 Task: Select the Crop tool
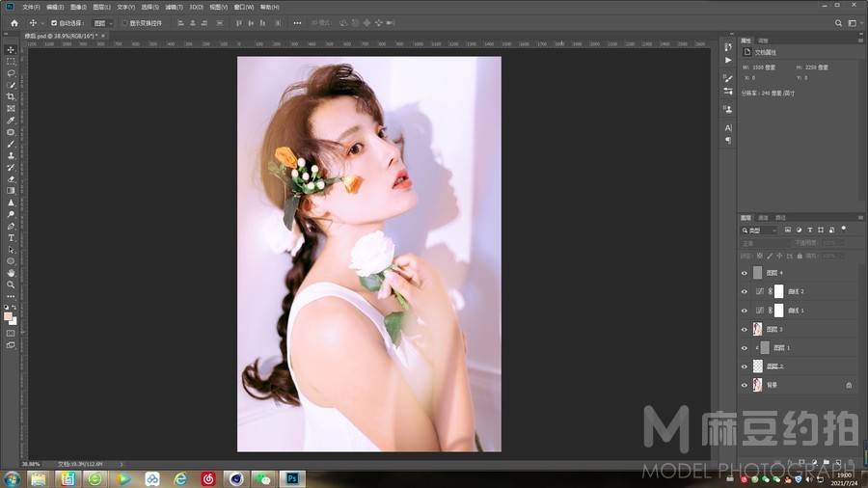point(11,96)
